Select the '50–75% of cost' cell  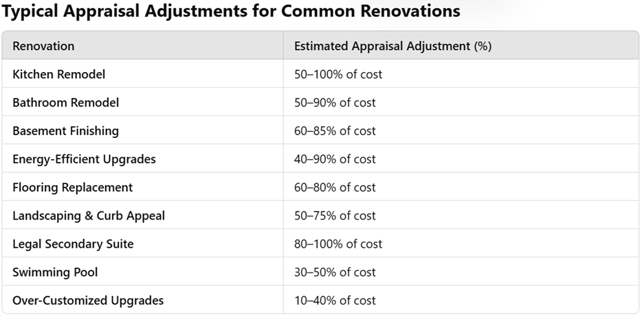click(x=335, y=215)
